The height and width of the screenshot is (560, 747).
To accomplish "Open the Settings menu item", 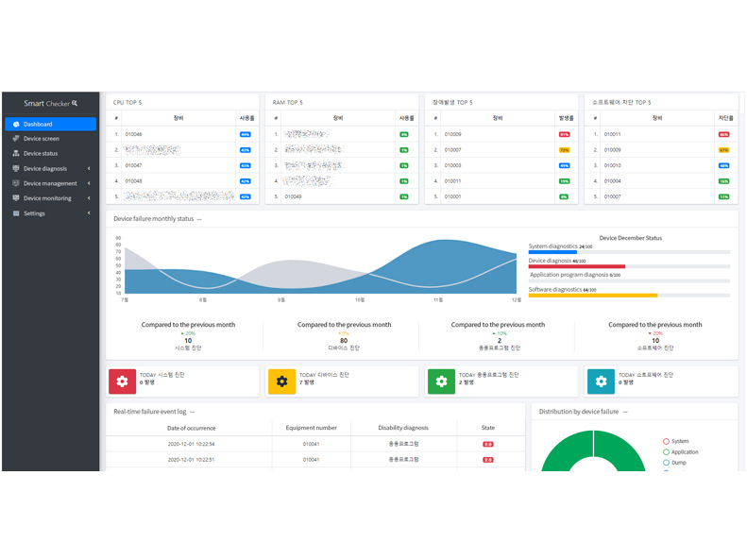I will (50, 213).
